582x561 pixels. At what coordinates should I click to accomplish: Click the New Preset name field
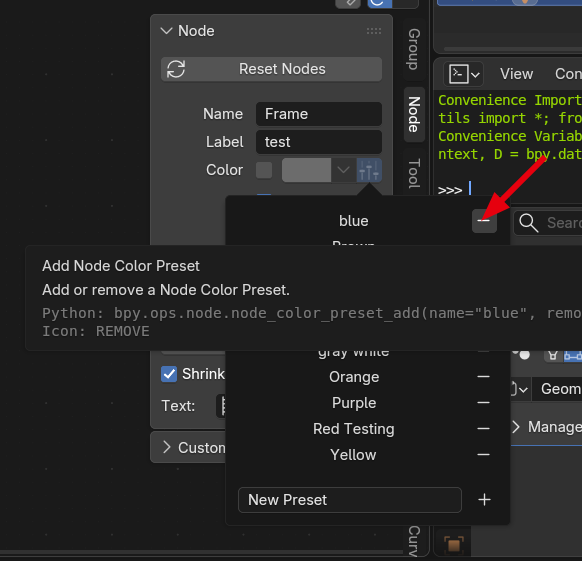(x=350, y=500)
